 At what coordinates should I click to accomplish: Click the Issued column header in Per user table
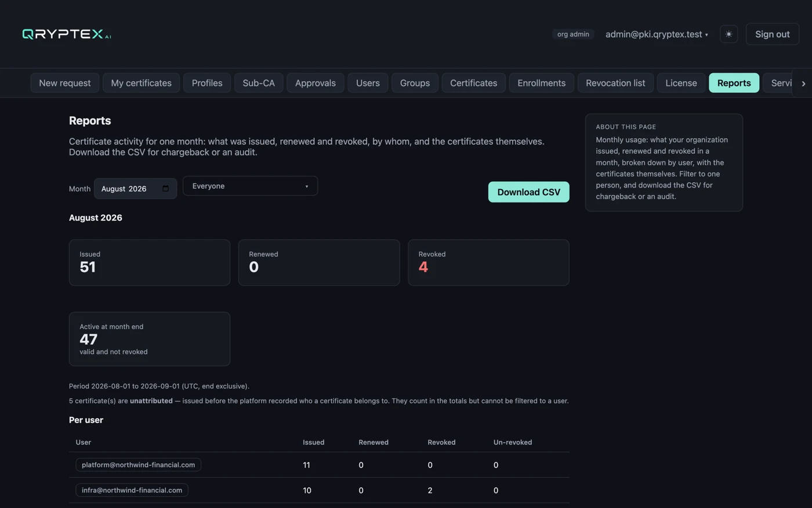(x=313, y=442)
